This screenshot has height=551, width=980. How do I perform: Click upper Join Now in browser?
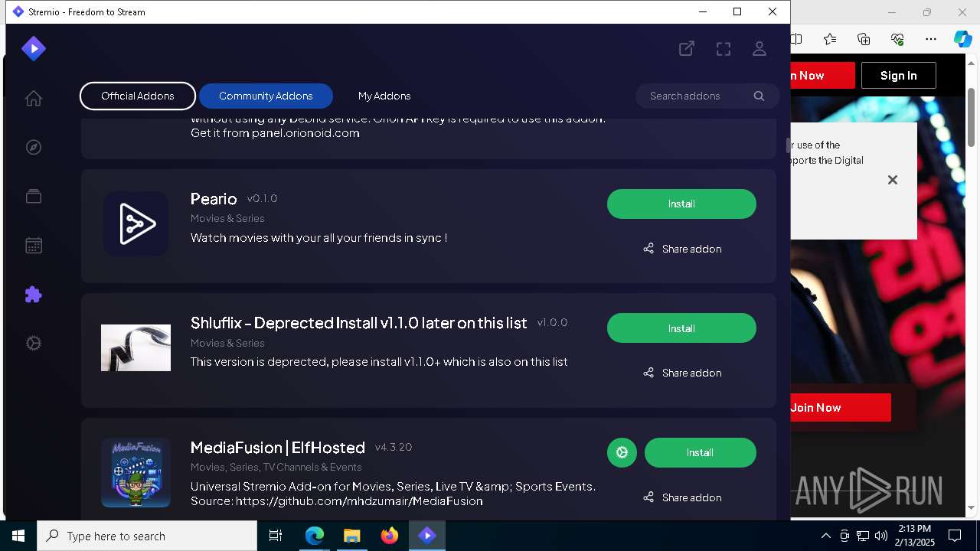(822, 76)
